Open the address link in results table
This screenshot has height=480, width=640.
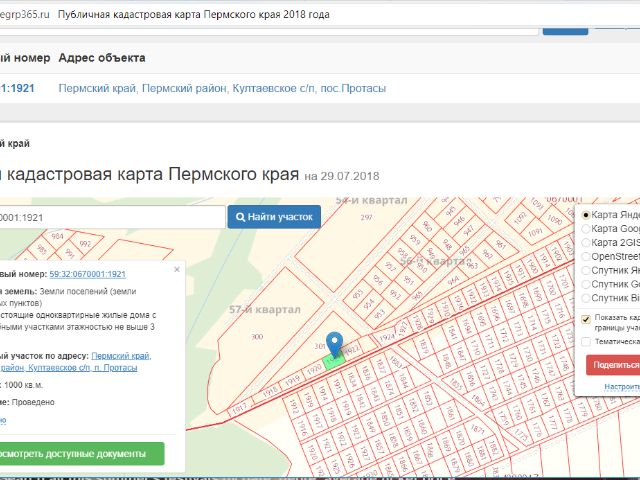coord(222,88)
